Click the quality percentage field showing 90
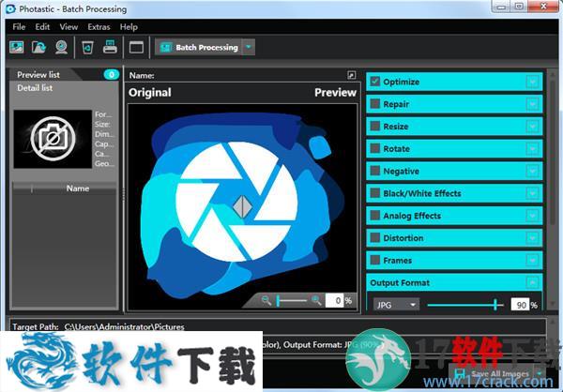Viewport: 563px width, 392px height. [520, 305]
